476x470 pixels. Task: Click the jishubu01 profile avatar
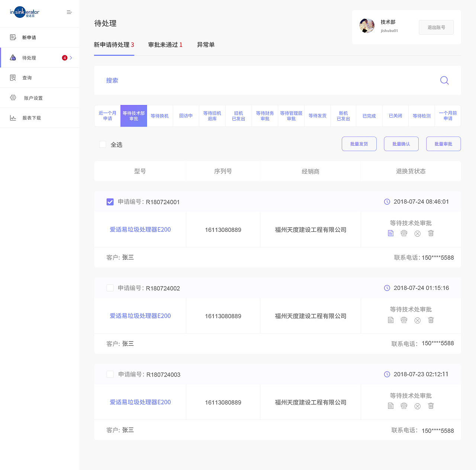pos(367,26)
